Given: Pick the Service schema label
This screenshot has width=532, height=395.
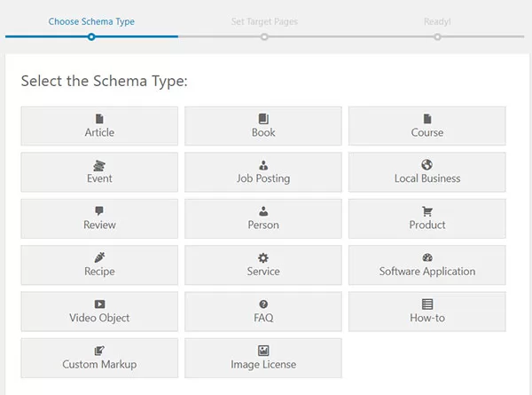Looking at the screenshot, I should [263, 272].
